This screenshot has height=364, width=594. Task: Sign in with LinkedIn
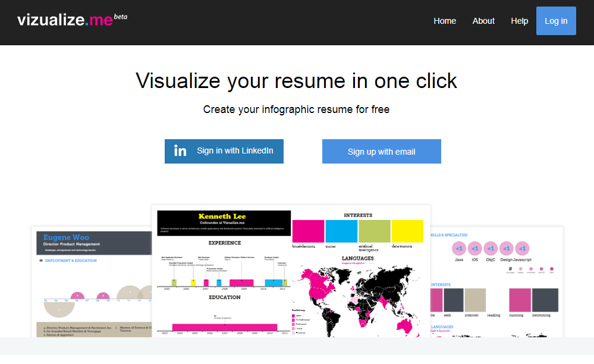[224, 152]
